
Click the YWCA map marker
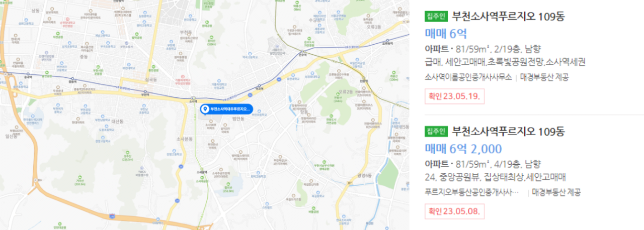142,167
